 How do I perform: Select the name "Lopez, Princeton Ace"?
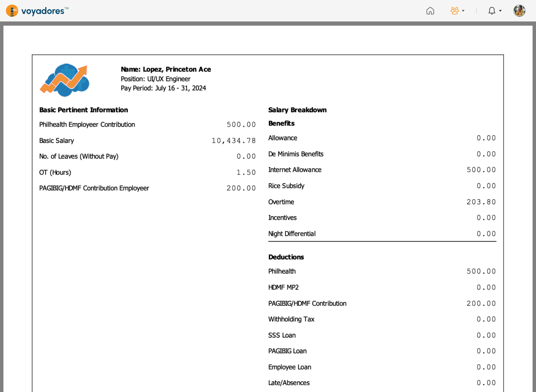pos(177,69)
